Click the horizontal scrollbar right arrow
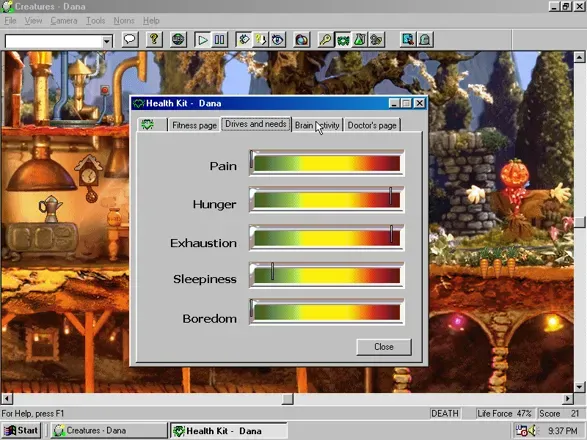The image size is (587, 440). (568, 399)
